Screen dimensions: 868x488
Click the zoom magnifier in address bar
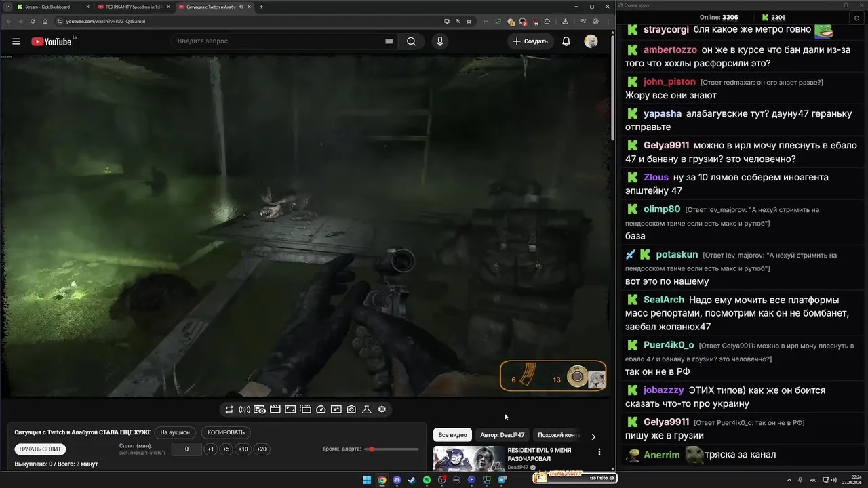point(458,21)
